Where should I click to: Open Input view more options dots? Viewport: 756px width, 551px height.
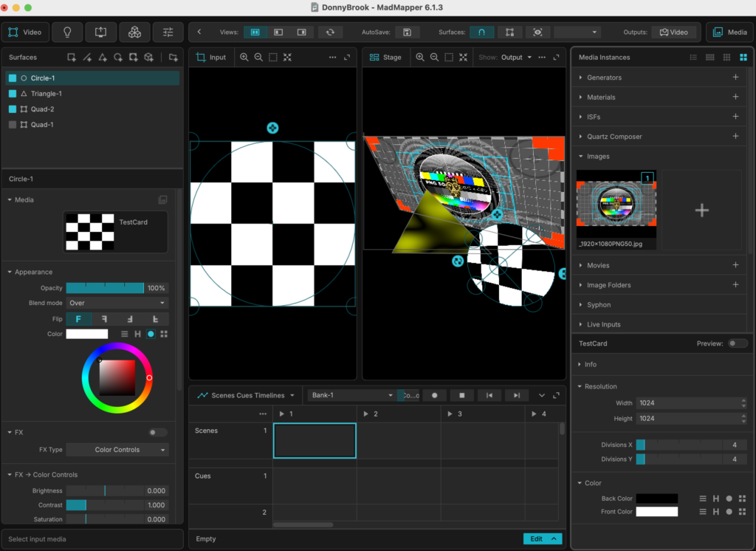tap(333, 57)
